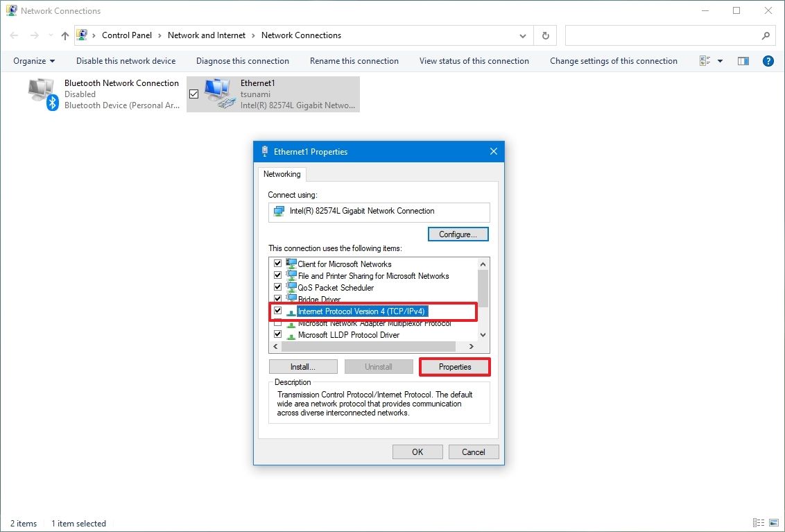
Task: Go up one folder level arrow
Action: coord(65,35)
